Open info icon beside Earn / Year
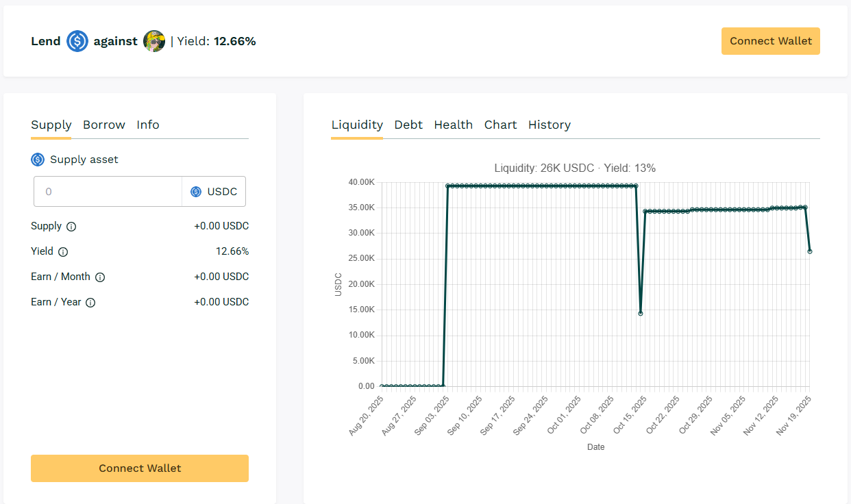851x504 pixels. pyautogui.click(x=90, y=303)
